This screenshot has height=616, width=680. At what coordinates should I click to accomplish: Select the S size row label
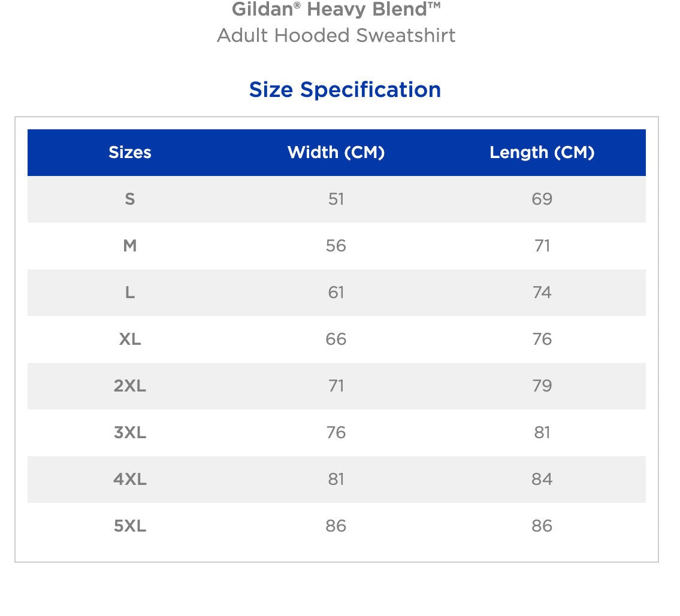tap(130, 199)
